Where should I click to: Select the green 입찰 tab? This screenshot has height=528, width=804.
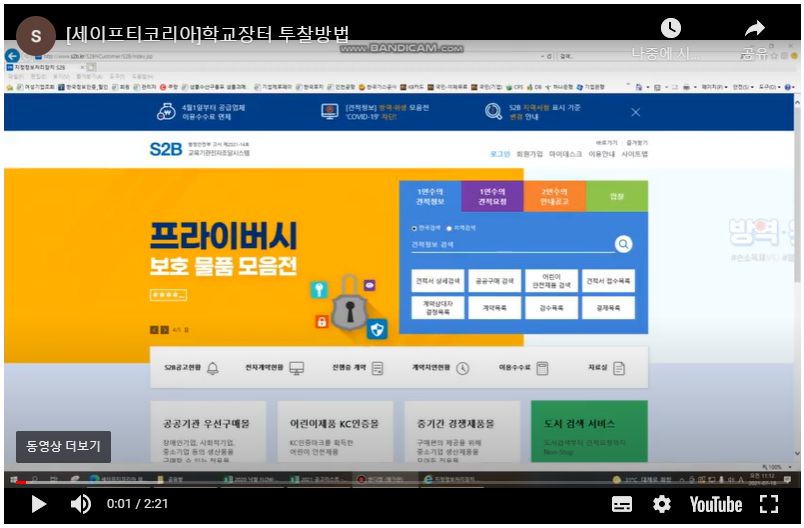(x=617, y=196)
